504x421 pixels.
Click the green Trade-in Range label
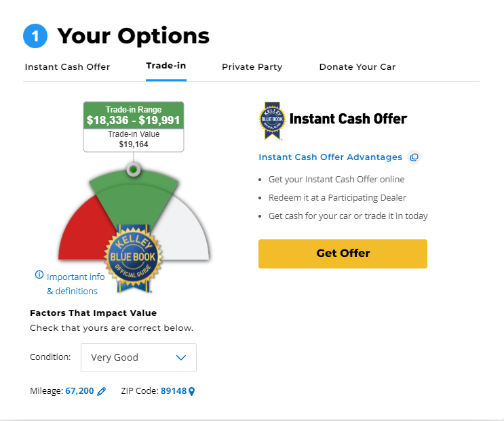133,115
